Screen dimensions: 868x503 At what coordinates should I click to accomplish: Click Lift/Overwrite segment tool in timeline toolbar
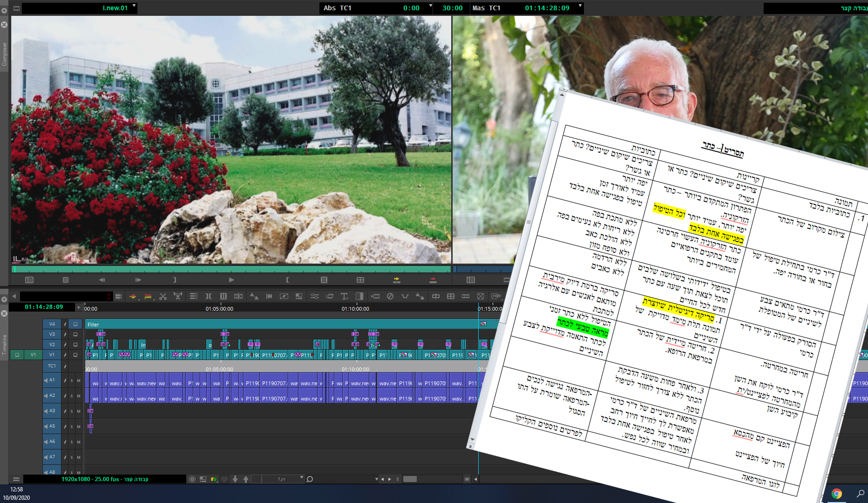tap(148, 296)
